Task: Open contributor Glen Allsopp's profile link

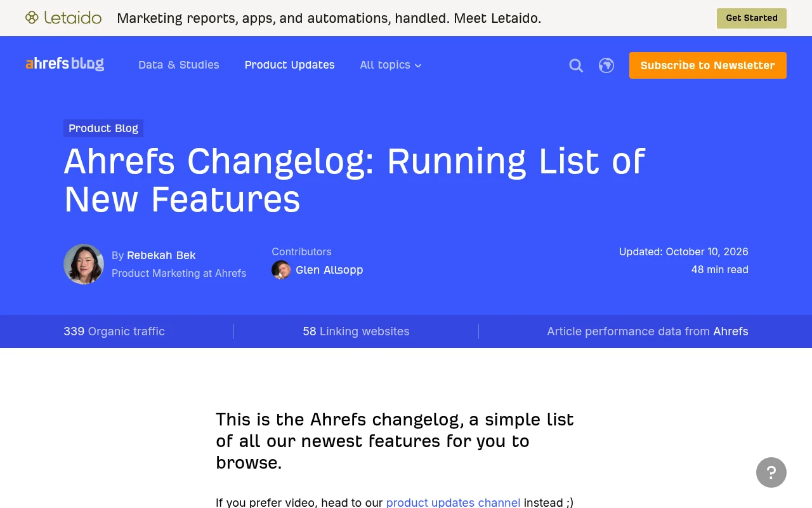Action: pyautogui.click(x=329, y=270)
